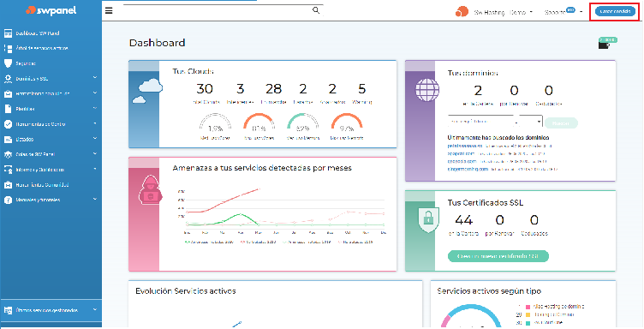The image size is (644, 329).
Task: Click the Herramientas Comunidad icon
Action: 8,185
